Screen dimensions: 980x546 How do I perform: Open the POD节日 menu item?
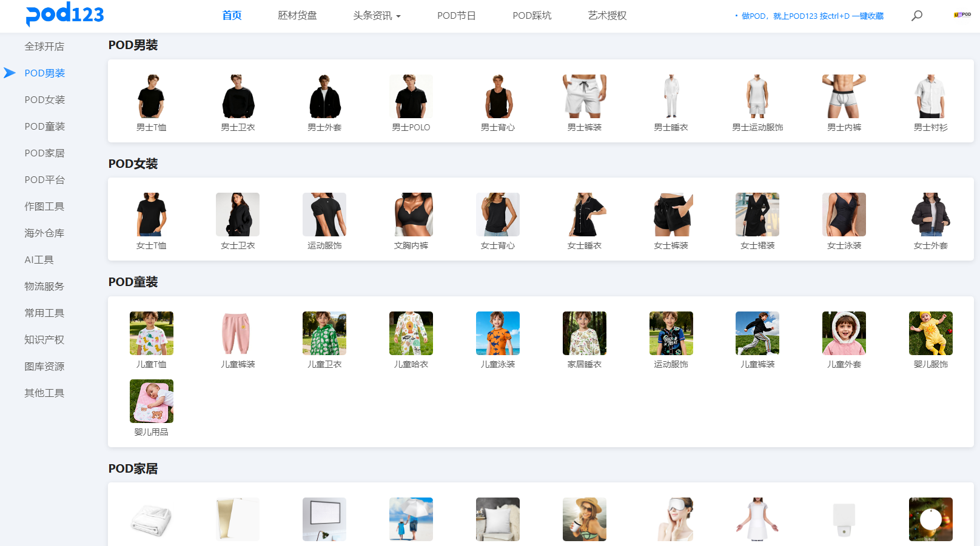(456, 16)
